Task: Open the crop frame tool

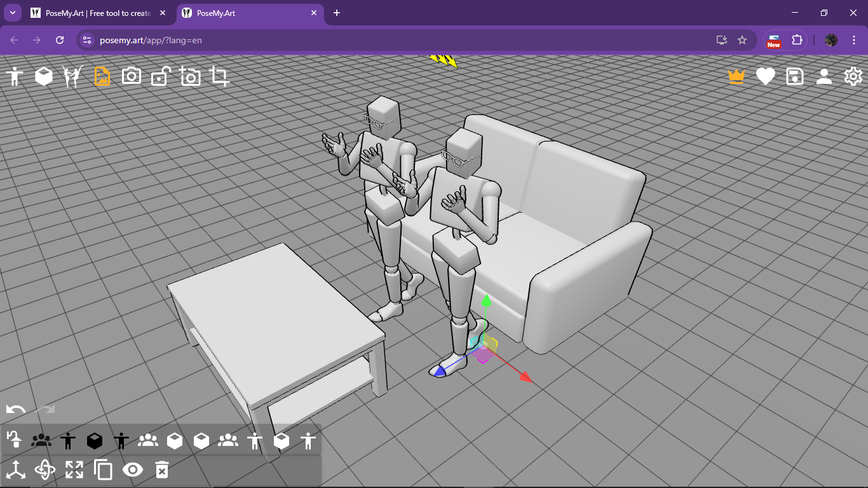Action: (219, 76)
